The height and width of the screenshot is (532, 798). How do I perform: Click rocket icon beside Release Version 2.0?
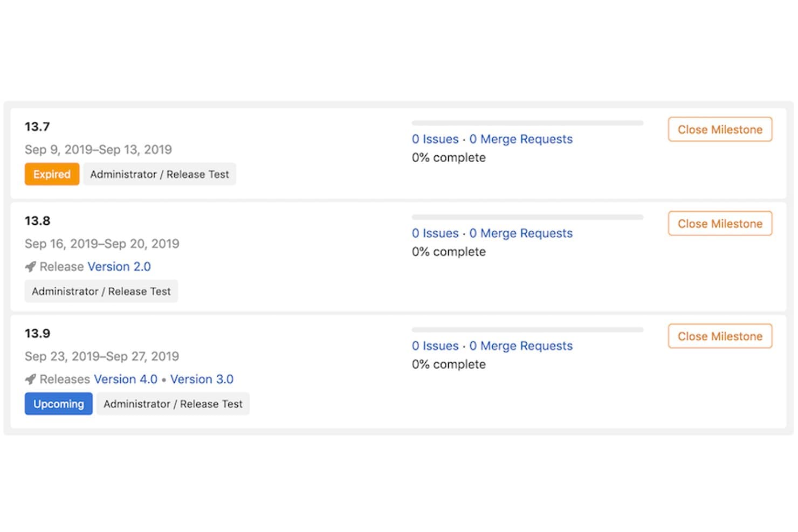(31, 267)
